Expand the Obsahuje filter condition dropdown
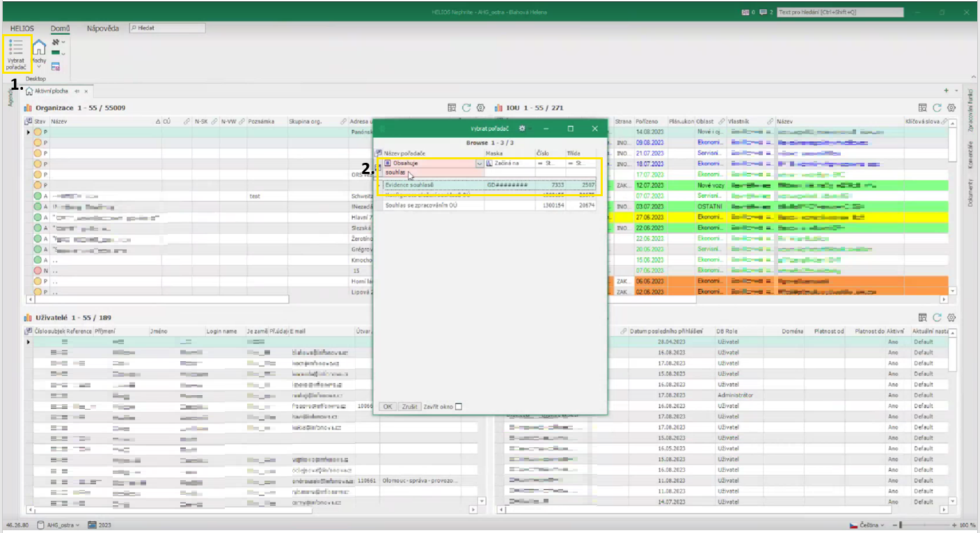The image size is (980, 533). tap(479, 163)
